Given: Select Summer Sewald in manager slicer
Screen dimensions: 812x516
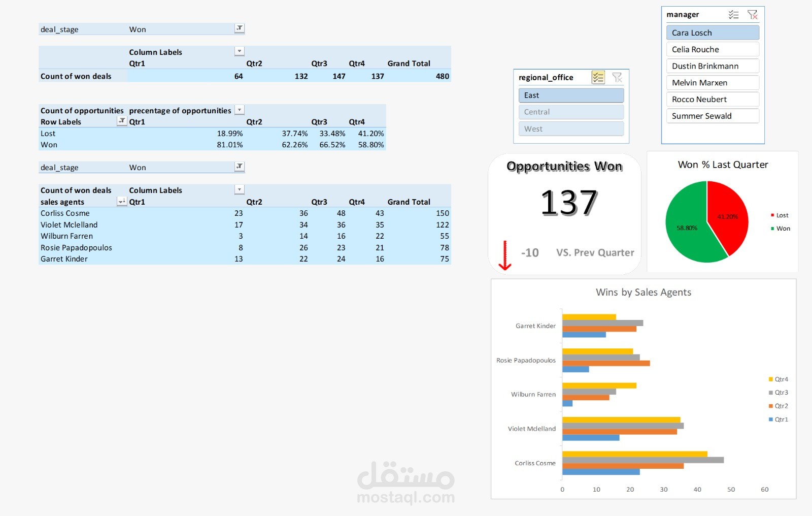Looking at the screenshot, I should tap(713, 116).
